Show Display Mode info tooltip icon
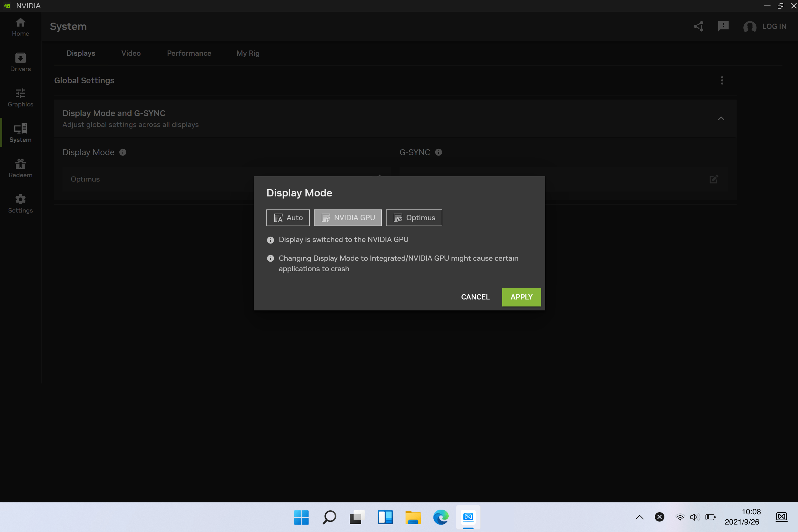The width and height of the screenshot is (798, 532). click(123, 152)
